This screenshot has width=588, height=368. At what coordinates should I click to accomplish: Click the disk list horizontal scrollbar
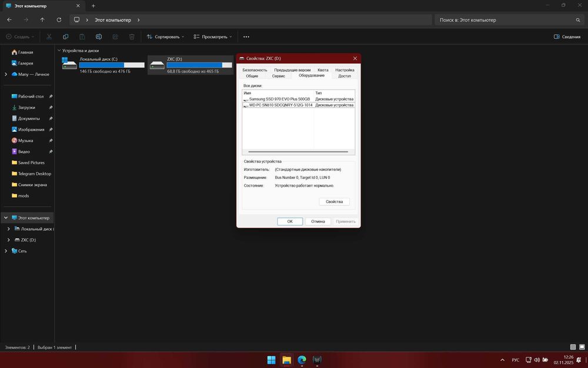tap(298, 152)
